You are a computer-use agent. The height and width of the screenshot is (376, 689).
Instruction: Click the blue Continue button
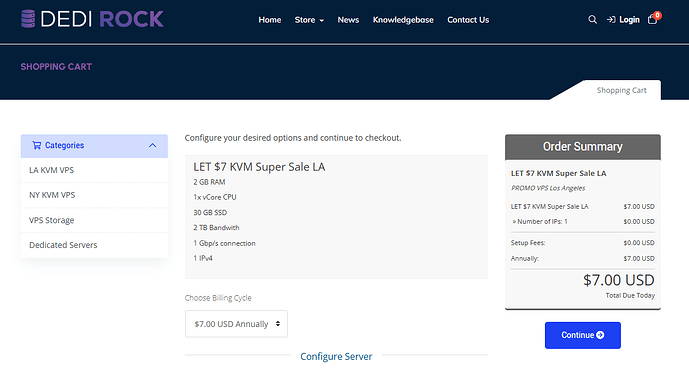click(583, 335)
